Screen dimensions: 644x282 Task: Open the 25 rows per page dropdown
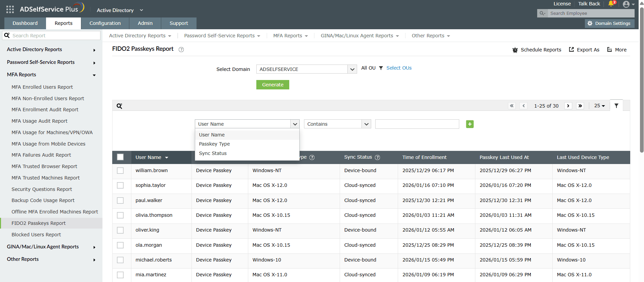599,106
